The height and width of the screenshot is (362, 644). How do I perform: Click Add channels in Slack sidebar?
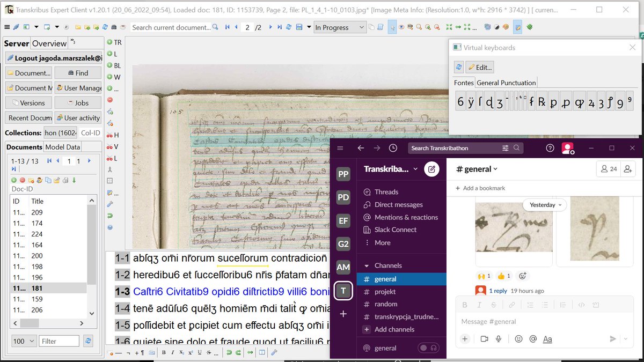[x=394, y=329]
